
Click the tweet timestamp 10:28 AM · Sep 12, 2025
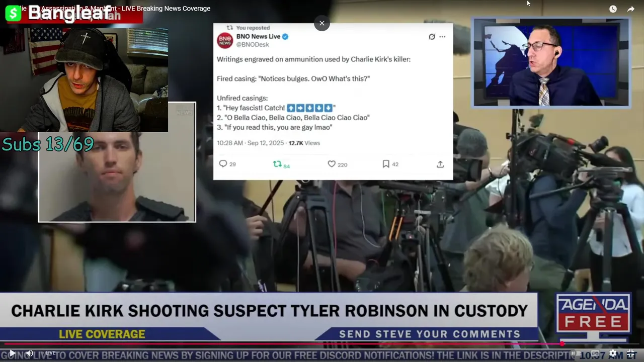pyautogui.click(x=251, y=143)
